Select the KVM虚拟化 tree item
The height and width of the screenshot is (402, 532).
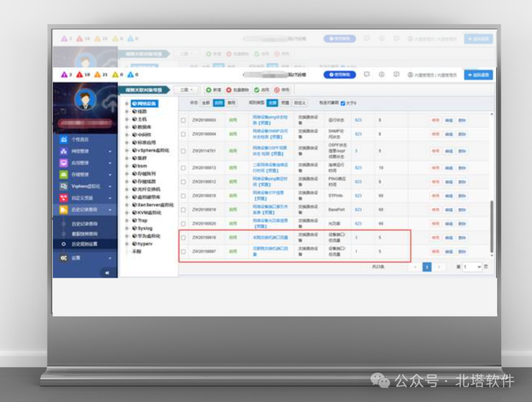coord(149,213)
